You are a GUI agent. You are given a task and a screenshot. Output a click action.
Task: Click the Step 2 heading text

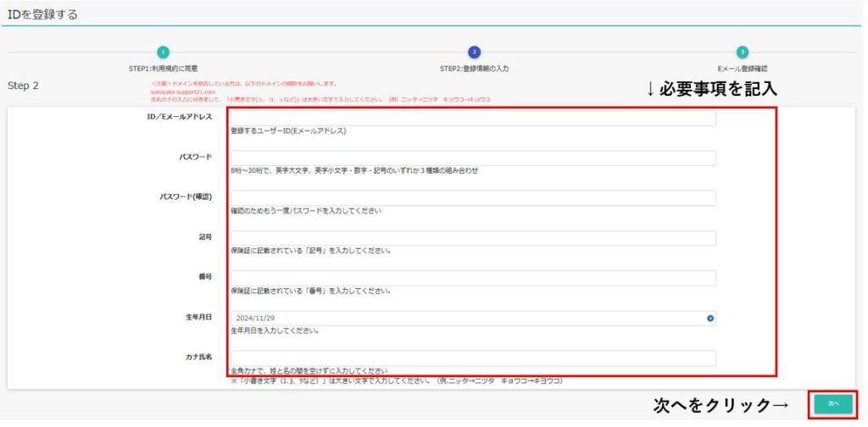23,86
